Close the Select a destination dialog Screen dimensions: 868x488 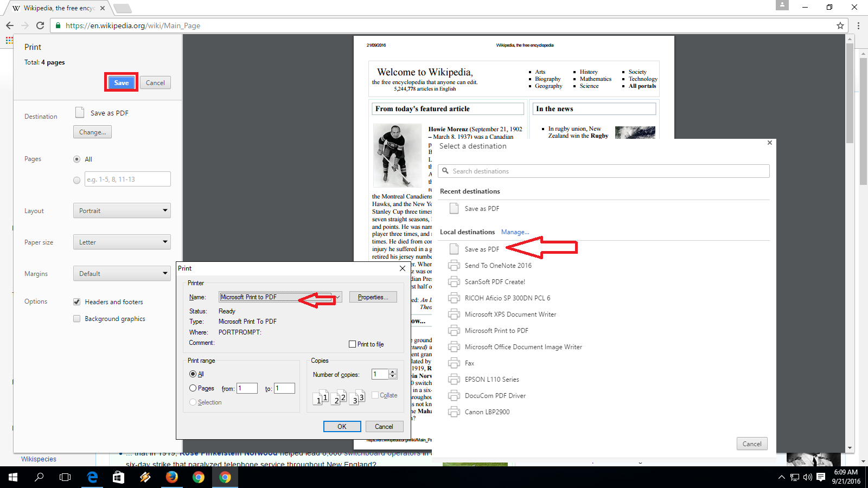(x=770, y=143)
